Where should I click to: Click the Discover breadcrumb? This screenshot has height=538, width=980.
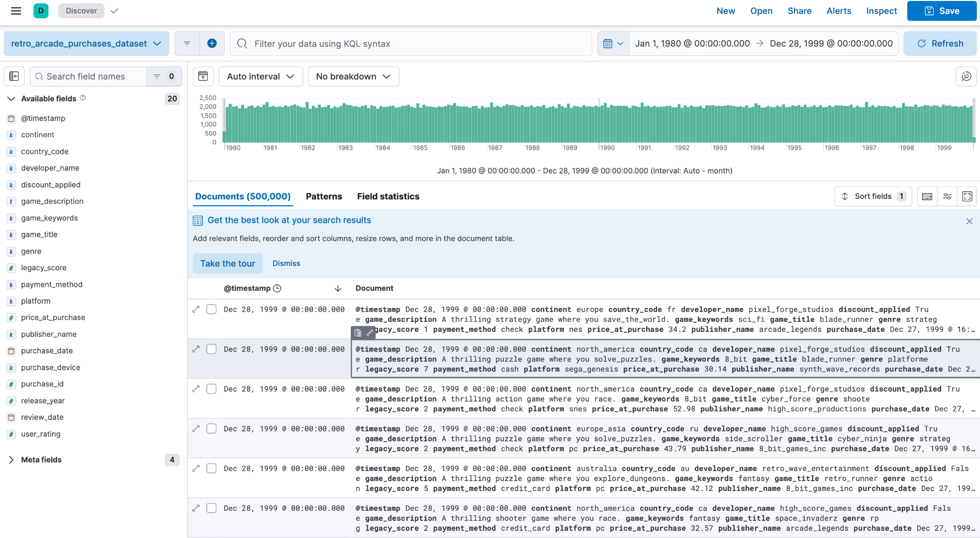pyautogui.click(x=81, y=11)
